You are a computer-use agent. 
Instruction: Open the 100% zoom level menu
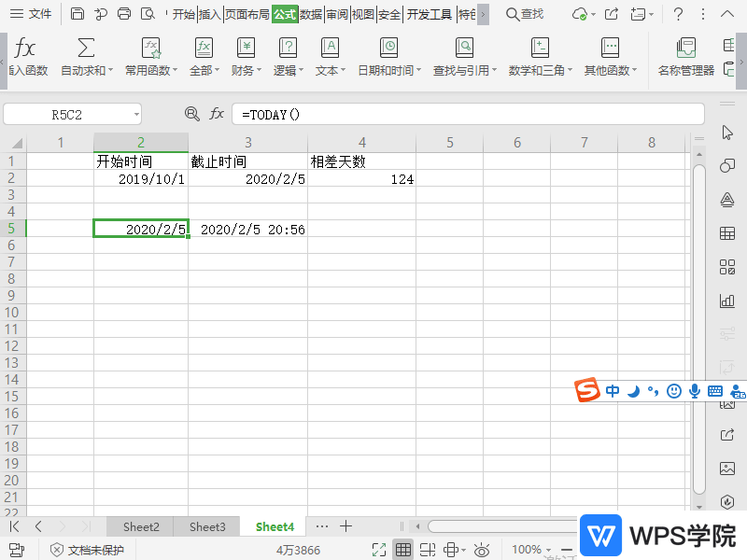click(530, 550)
